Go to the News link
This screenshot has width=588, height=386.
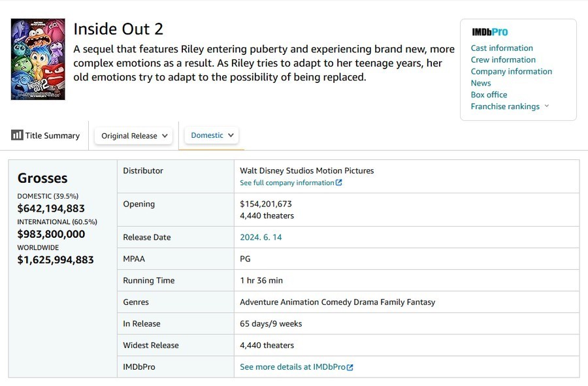coord(481,83)
